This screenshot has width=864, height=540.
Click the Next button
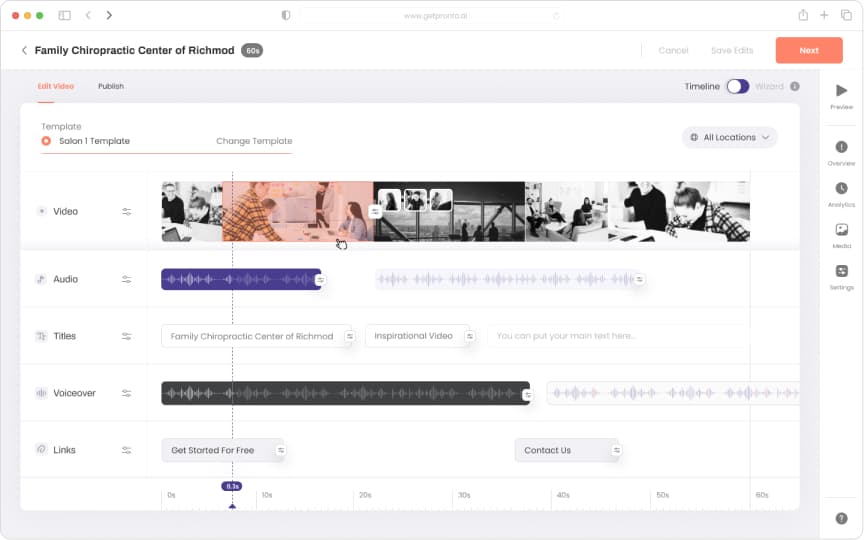pyautogui.click(x=809, y=50)
